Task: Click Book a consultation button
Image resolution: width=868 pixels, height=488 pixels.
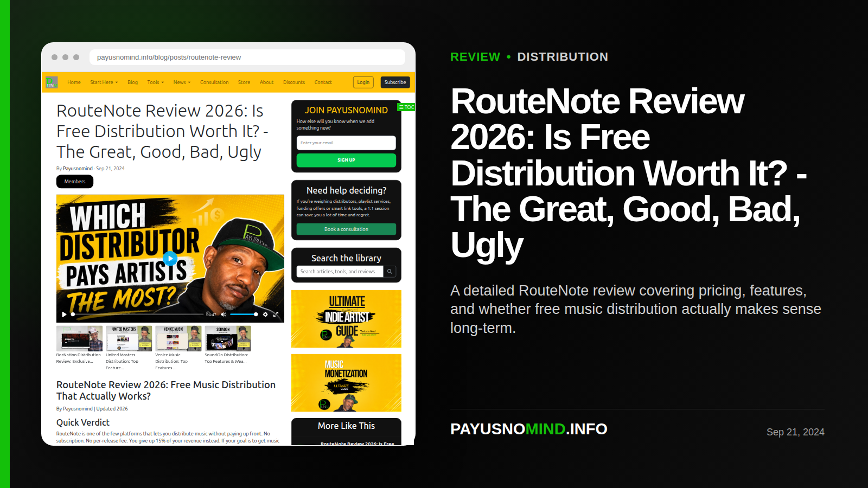Action: (346, 229)
